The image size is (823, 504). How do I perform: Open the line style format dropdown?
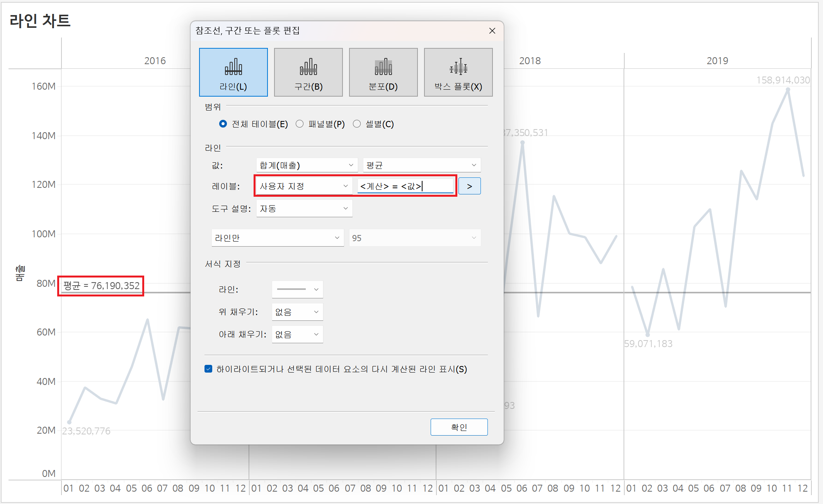[297, 289]
